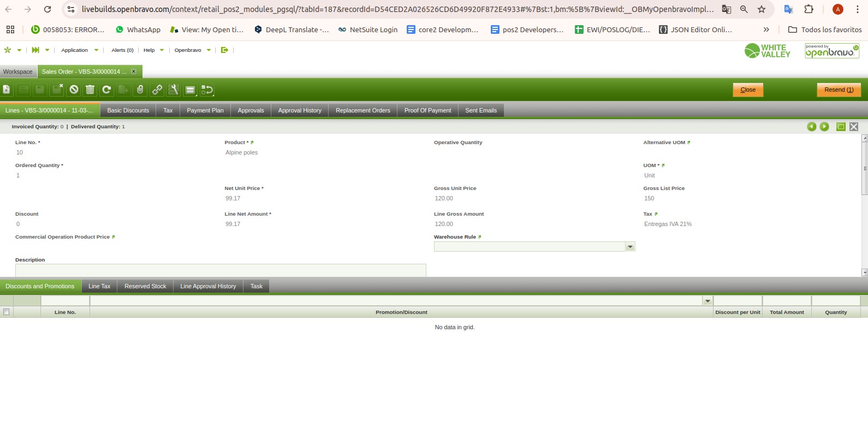Select the Reserved Stock tab

pos(145,286)
